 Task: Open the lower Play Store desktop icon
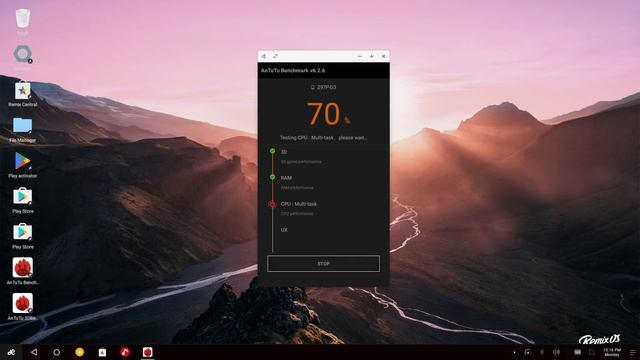point(22,232)
